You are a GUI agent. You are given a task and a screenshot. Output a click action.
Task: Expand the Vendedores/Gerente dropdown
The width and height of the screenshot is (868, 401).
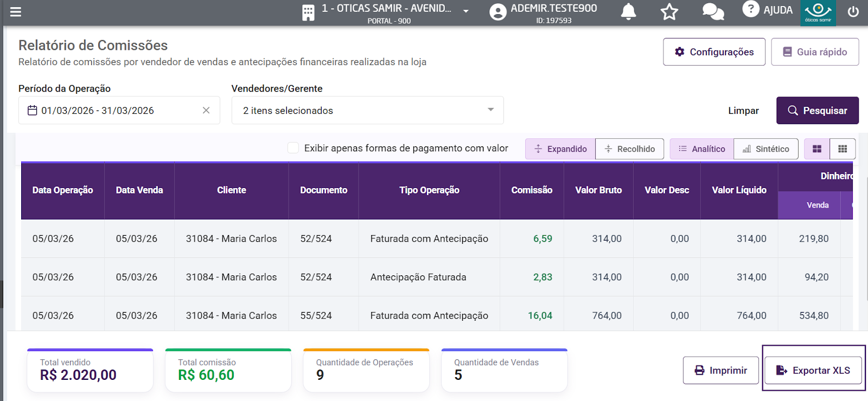pos(490,110)
